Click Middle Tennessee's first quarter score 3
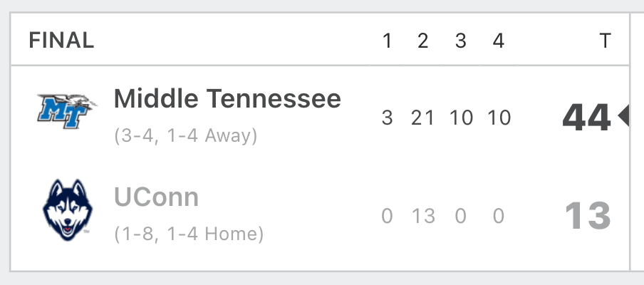The image size is (644, 285). coord(387,118)
